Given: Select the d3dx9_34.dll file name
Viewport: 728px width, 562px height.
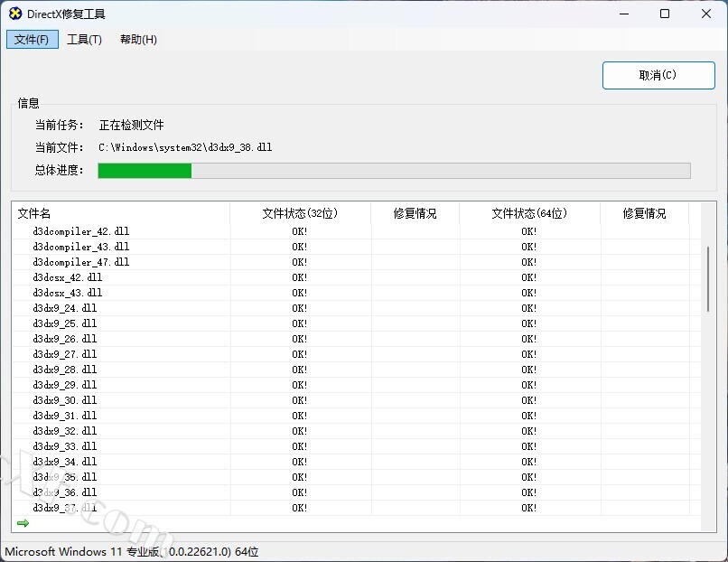Looking at the screenshot, I should pyautogui.click(x=65, y=461).
